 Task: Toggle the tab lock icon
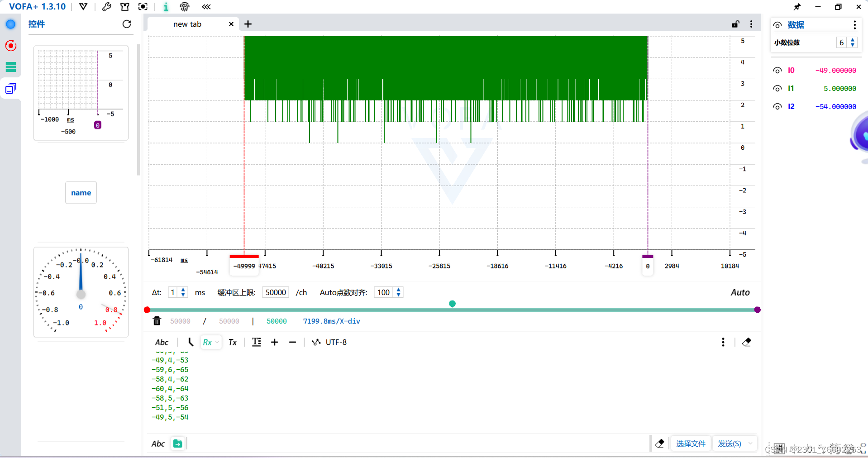tap(735, 24)
